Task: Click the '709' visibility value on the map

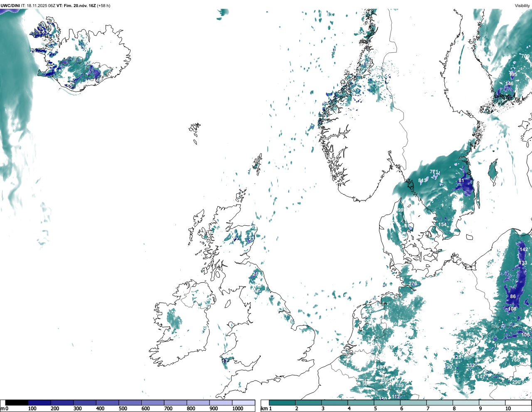Action: 526,56
